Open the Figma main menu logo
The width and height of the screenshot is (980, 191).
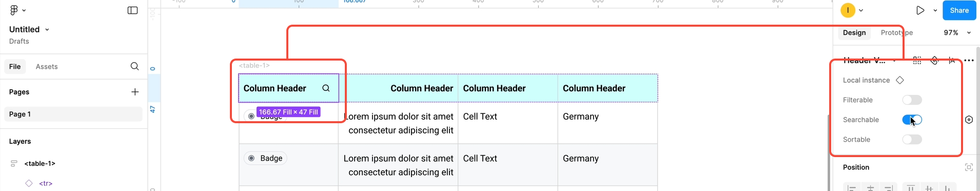14,10
